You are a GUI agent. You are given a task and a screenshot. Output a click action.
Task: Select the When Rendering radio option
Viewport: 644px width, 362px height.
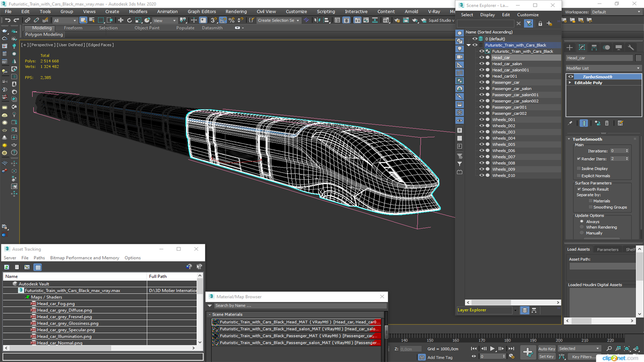coord(582,227)
